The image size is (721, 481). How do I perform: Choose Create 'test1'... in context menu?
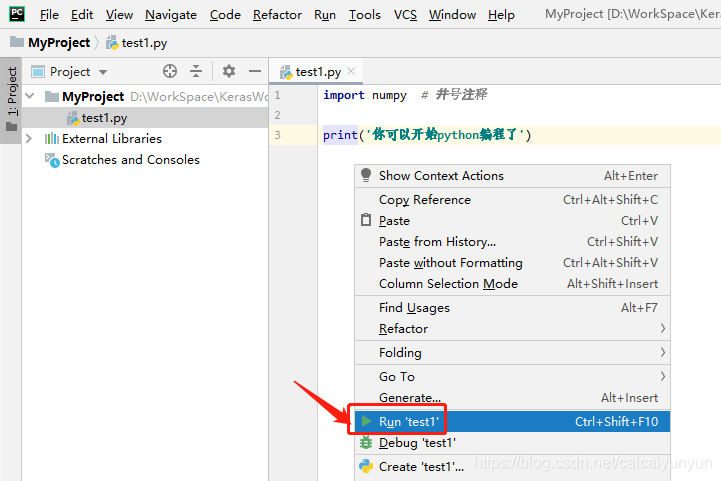pos(512,466)
